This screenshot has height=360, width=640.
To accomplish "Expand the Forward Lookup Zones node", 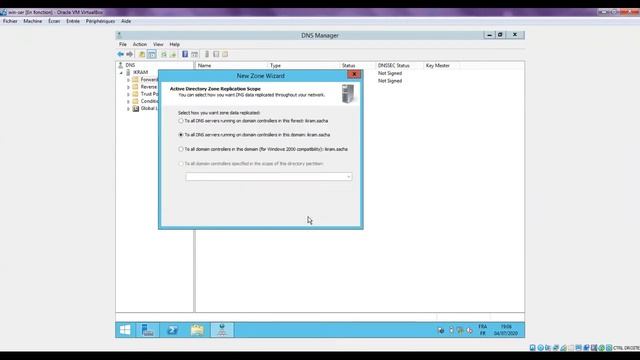I will (x=128, y=80).
